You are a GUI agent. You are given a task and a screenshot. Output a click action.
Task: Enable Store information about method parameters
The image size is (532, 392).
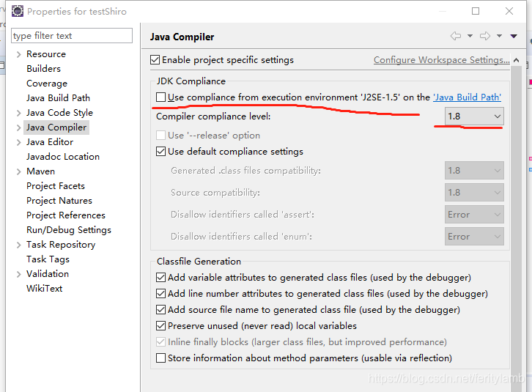160,358
